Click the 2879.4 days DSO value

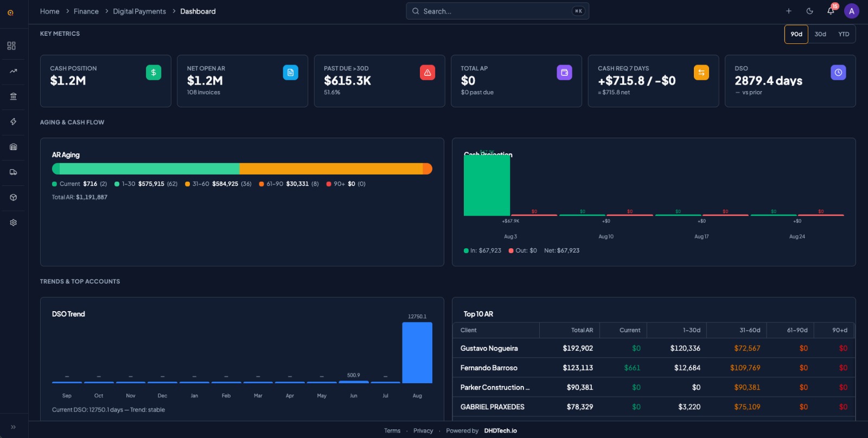(768, 81)
